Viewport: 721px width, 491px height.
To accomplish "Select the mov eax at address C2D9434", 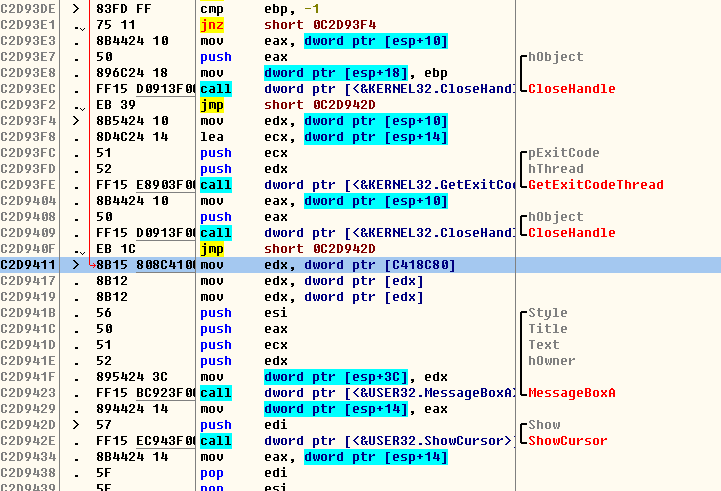I will 324,457.
